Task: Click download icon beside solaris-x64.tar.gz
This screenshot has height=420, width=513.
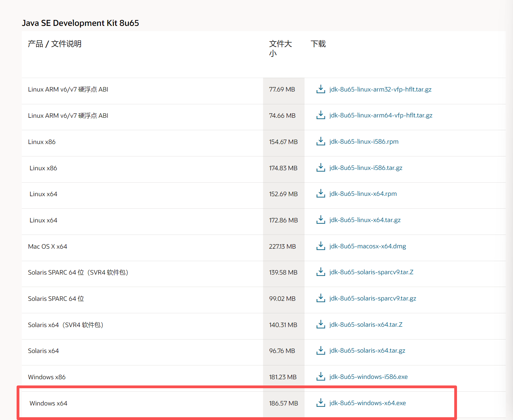Action: tap(321, 350)
